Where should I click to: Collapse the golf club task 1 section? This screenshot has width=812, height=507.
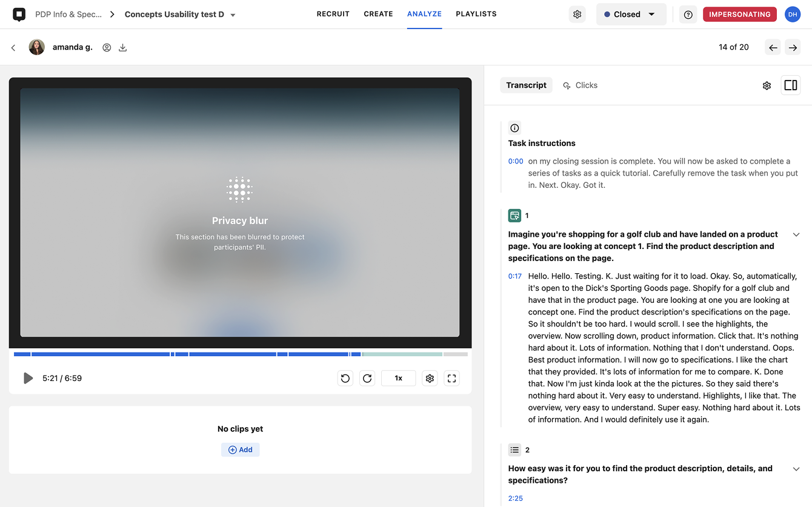(796, 234)
